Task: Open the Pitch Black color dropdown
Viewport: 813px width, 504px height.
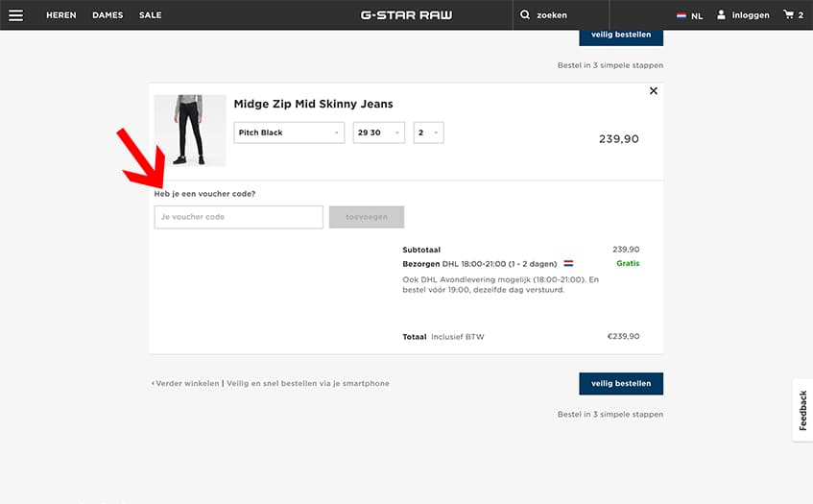Action: click(289, 132)
